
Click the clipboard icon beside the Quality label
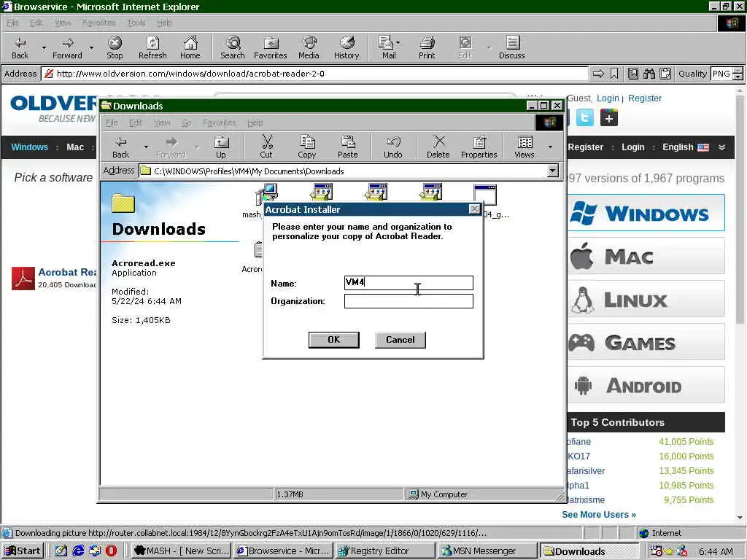pyautogui.click(x=665, y=74)
